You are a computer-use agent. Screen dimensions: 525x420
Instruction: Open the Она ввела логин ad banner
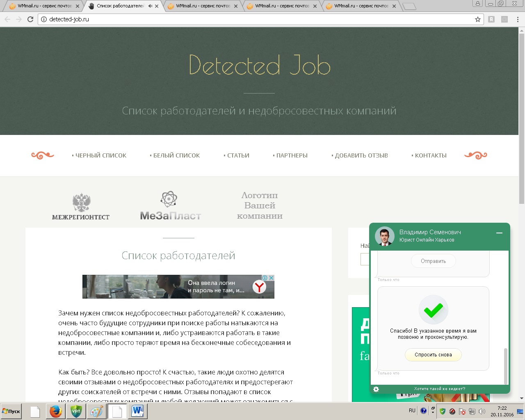click(178, 287)
